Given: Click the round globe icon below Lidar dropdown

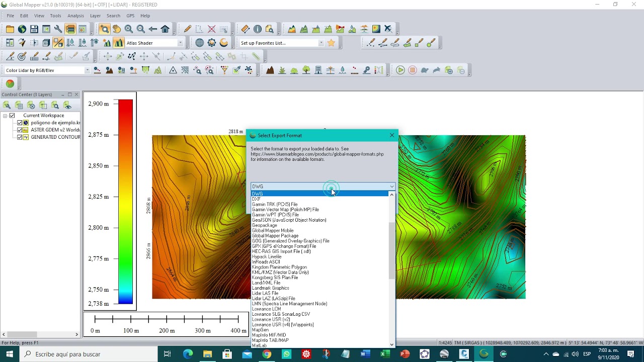Looking at the screenshot, I should 10,83.
